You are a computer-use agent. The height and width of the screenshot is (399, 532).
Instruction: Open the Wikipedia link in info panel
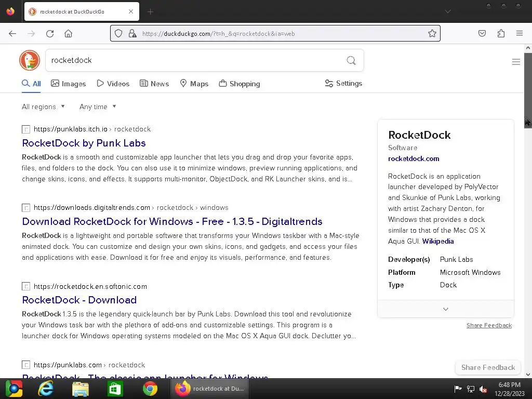point(437,241)
